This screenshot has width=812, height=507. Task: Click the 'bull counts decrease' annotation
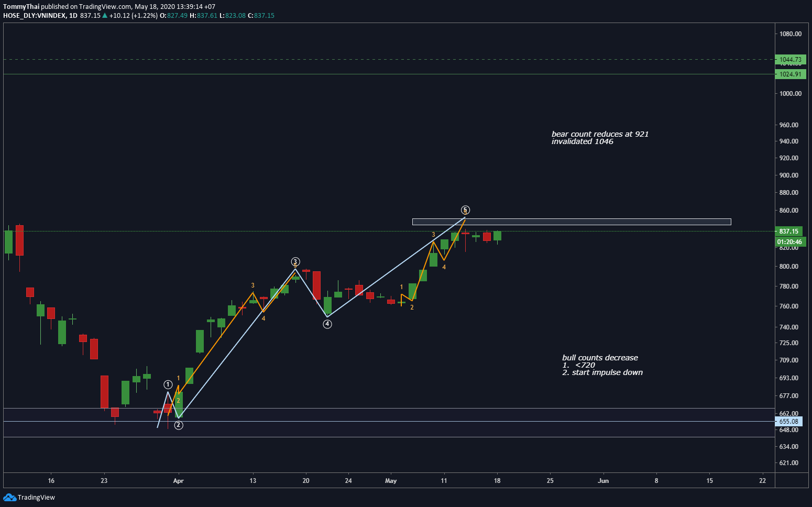pyautogui.click(x=600, y=358)
